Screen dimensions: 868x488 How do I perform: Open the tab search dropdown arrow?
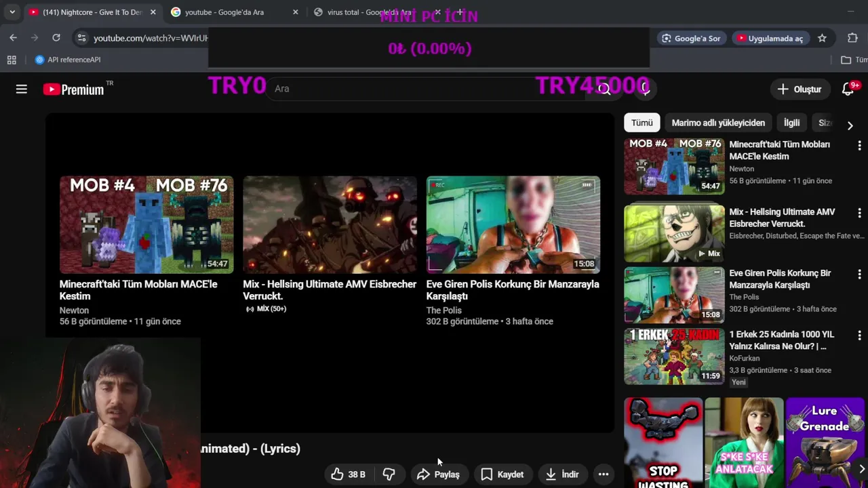point(12,12)
